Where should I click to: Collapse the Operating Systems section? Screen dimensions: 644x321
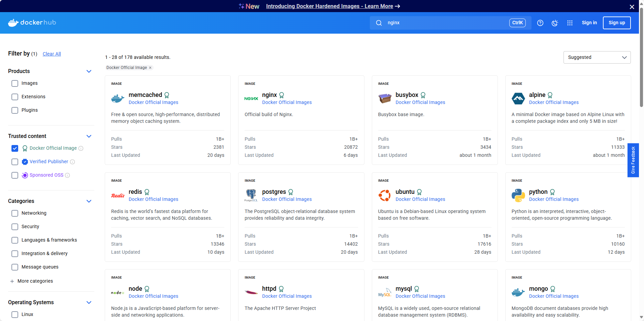(x=89, y=302)
